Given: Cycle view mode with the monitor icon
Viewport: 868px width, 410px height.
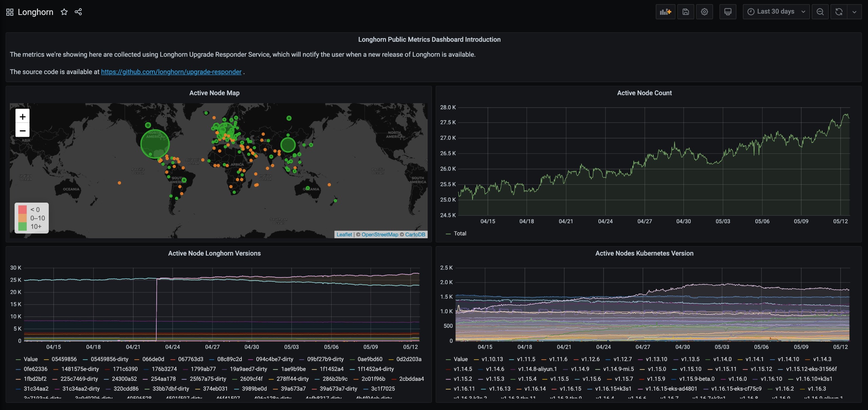Looking at the screenshot, I should pyautogui.click(x=728, y=12).
